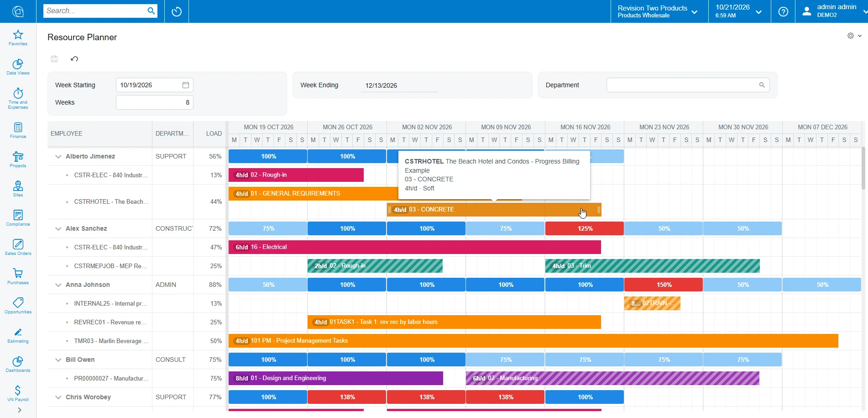Open the help question mark menu
The image size is (868, 418).
[783, 11]
